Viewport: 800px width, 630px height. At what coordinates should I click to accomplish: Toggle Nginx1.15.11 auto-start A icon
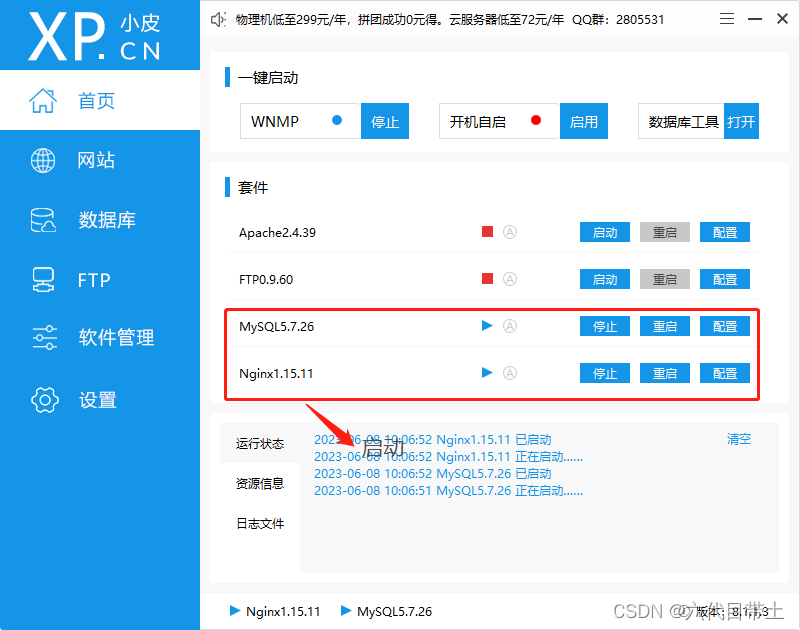510,373
